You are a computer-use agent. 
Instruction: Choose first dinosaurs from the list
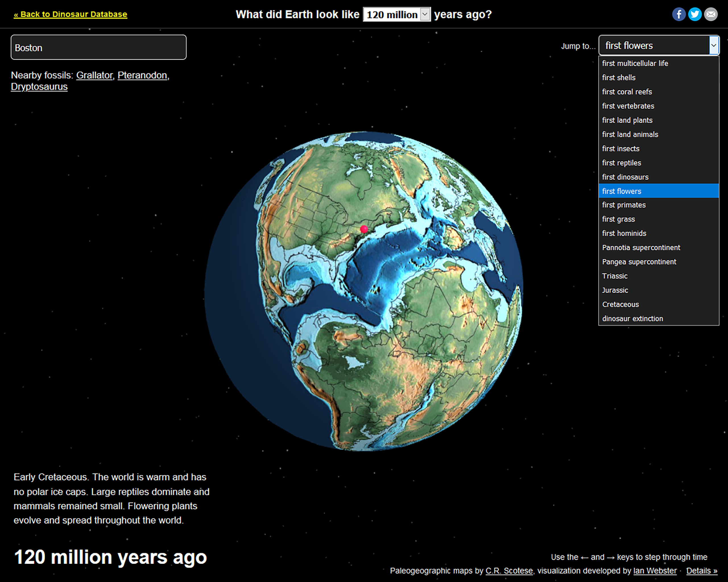(625, 177)
